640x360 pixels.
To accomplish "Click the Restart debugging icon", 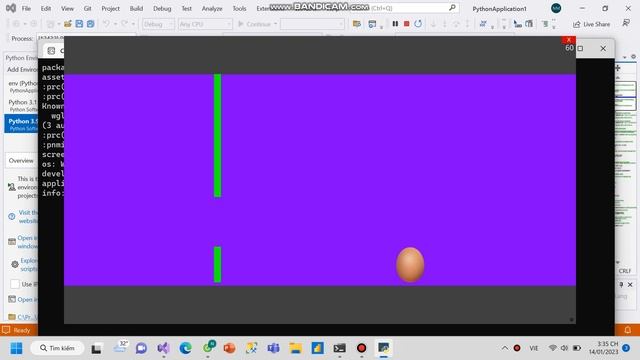I will coord(418,24).
